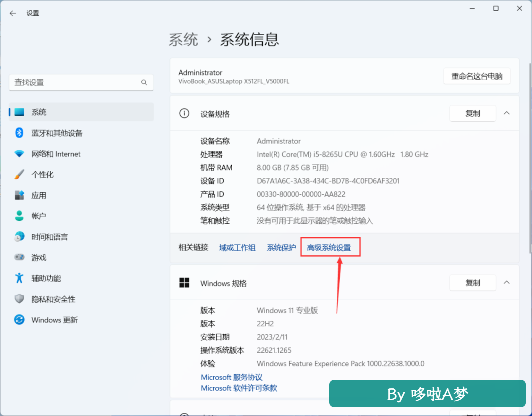The height and width of the screenshot is (416, 532).
Task: Click the OS build number 22621.1265
Action: 274,350
